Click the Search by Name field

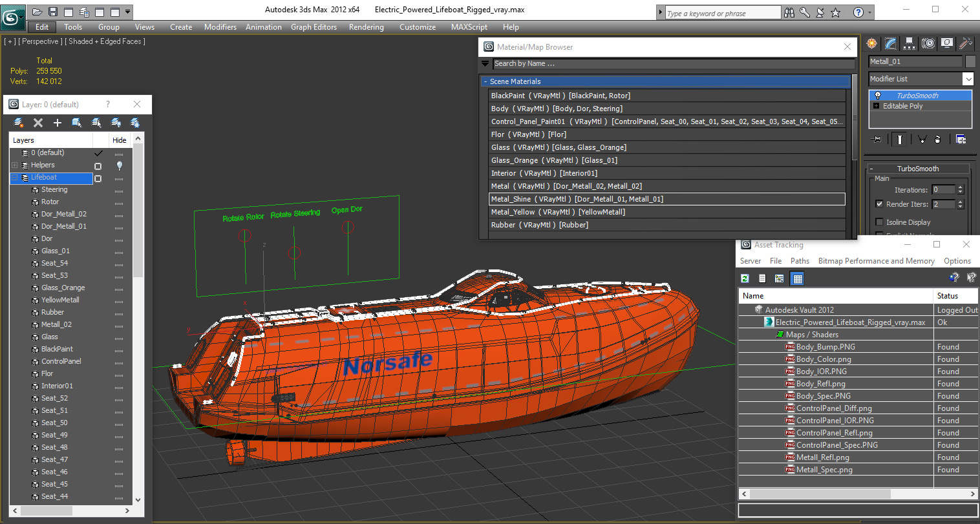pyautogui.click(x=674, y=63)
